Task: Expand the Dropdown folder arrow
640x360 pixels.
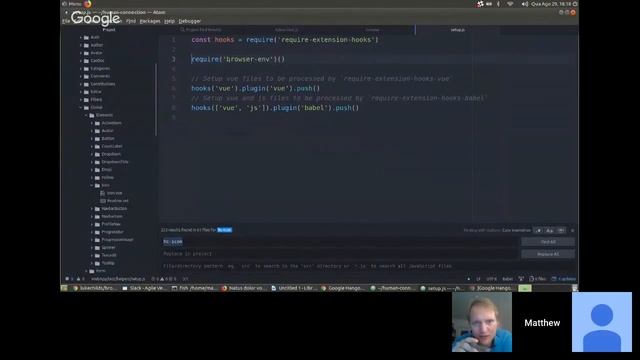Action: (92, 154)
